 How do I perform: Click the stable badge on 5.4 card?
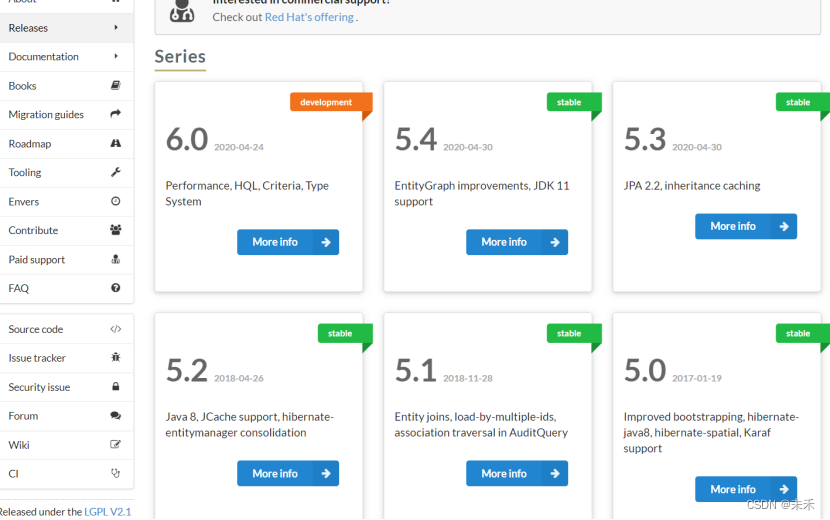574,102
